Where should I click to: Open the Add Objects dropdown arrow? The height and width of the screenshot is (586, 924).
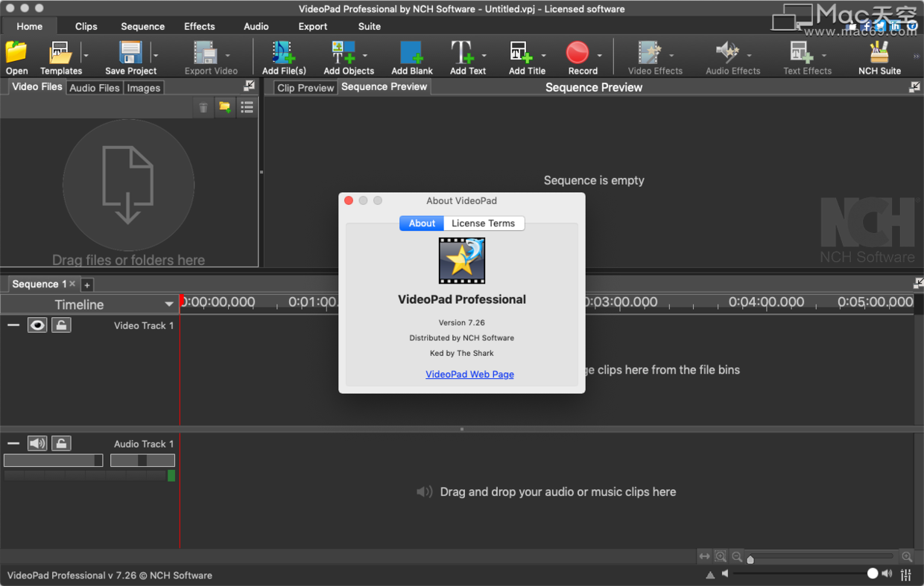point(365,55)
